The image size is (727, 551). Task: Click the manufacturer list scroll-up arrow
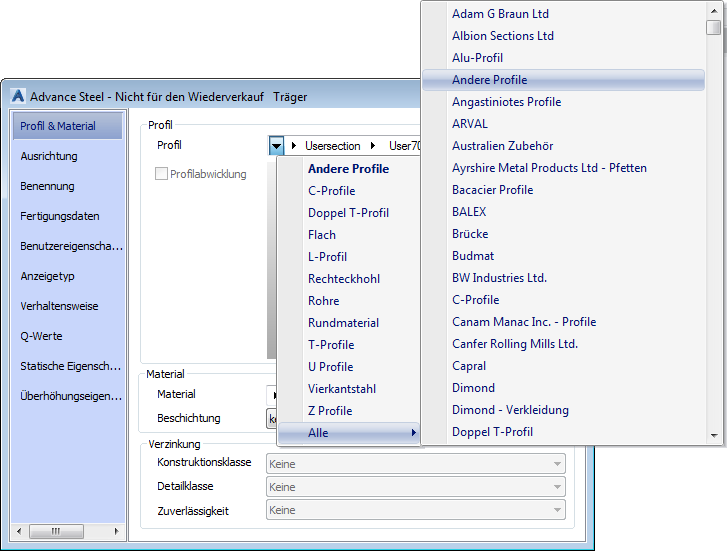[x=714, y=10]
